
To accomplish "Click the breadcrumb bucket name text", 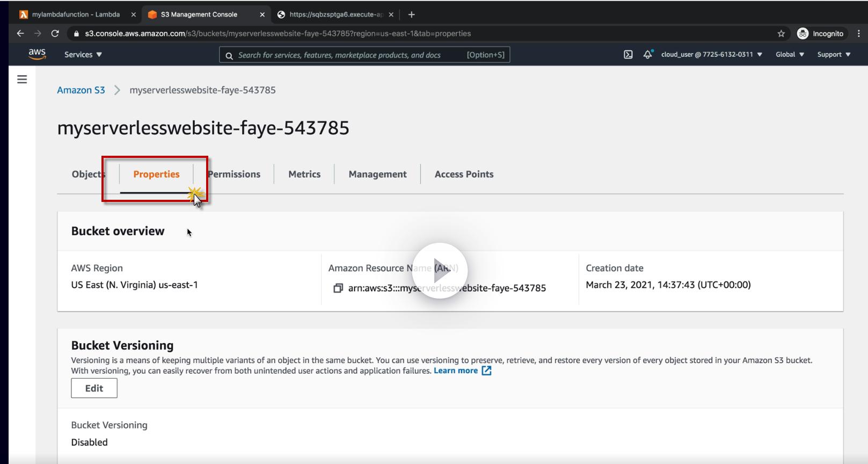I will (x=202, y=90).
